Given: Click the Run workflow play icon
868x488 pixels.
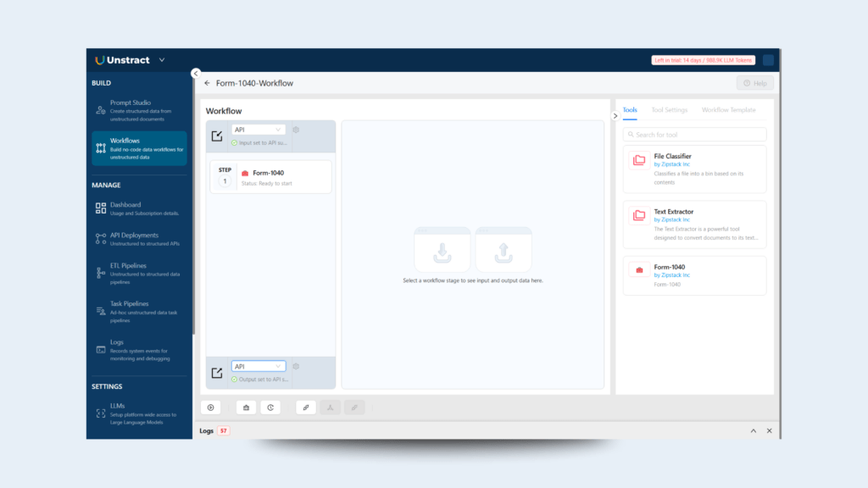Looking at the screenshot, I should pos(211,408).
